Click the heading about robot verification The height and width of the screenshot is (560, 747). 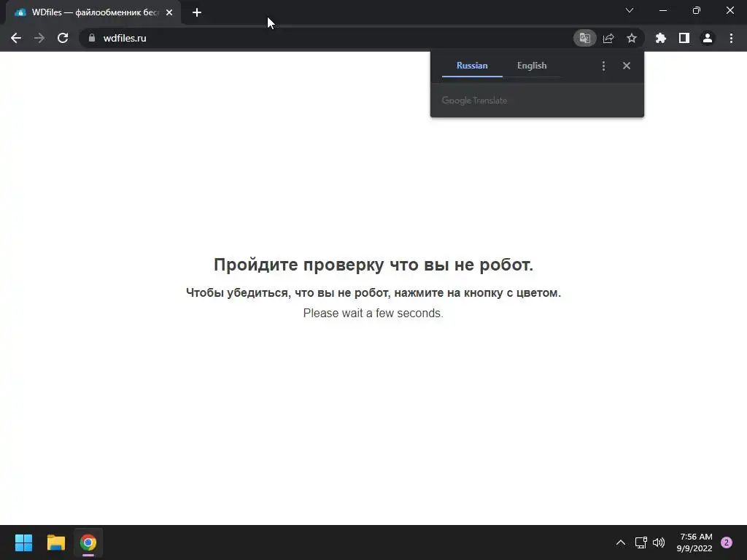[x=373, y=265]
